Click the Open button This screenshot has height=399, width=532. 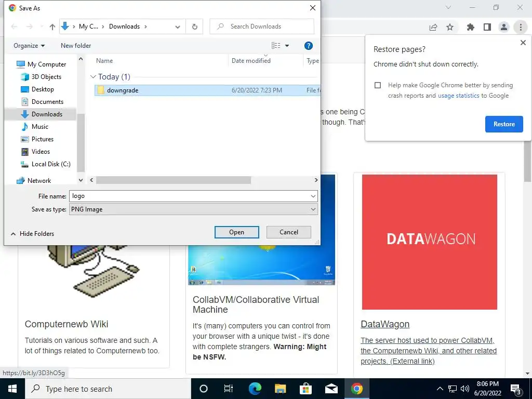(236, 232)
